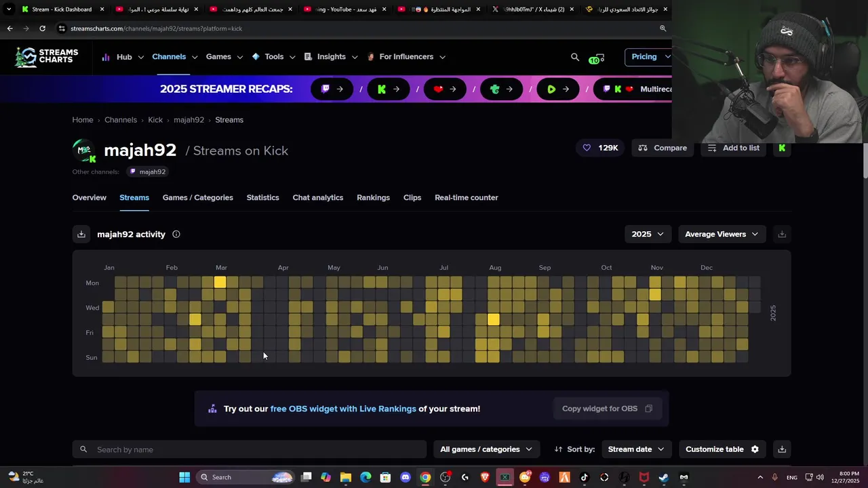Switch to the Real-time counter tab

click(467, 198)
